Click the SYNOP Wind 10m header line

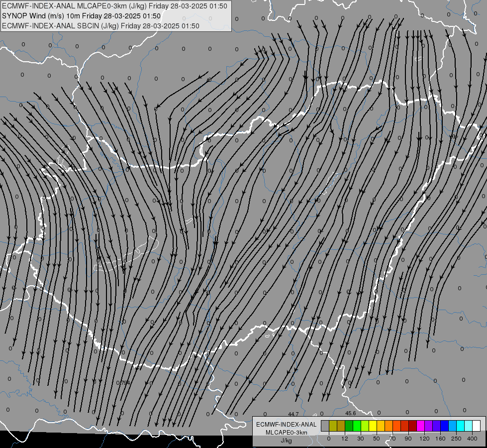click(x=82, y=16)
